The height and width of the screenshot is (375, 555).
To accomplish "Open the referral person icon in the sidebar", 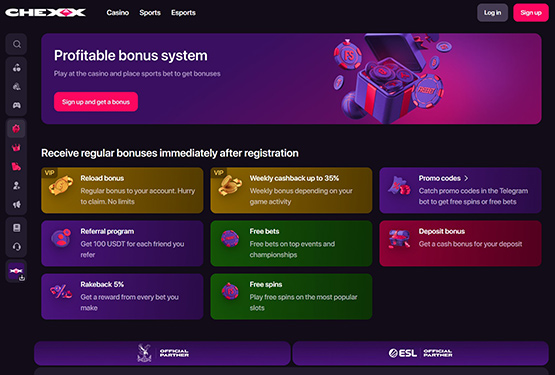I will [x=16, y=186].
